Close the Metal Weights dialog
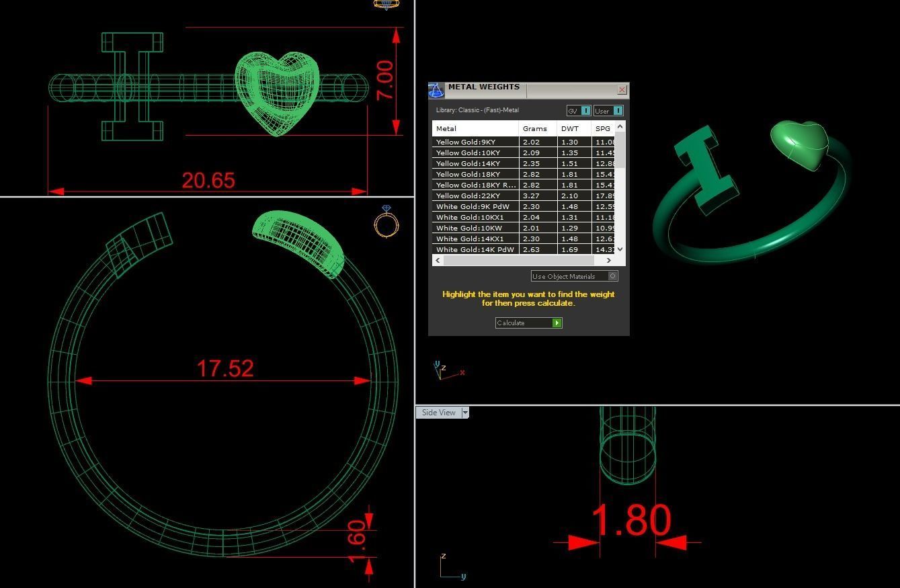The height and width of the screenshot is (588, 900). [x=622, y=89]
